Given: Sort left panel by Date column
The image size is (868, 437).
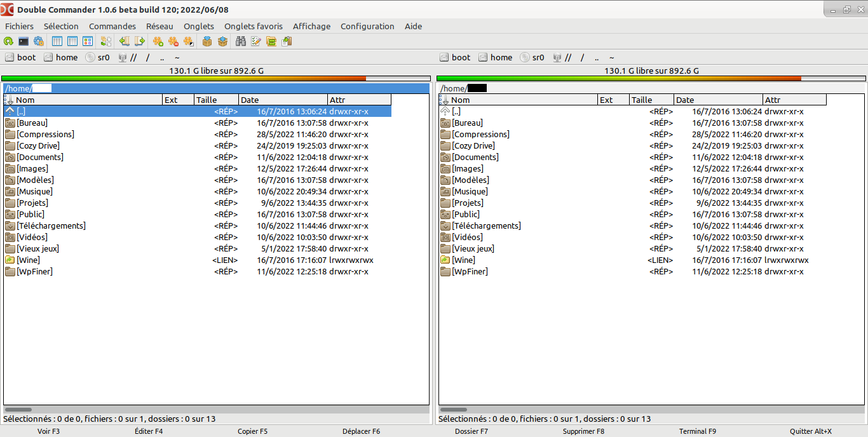Looking at the screenshot, I should 283,100.
